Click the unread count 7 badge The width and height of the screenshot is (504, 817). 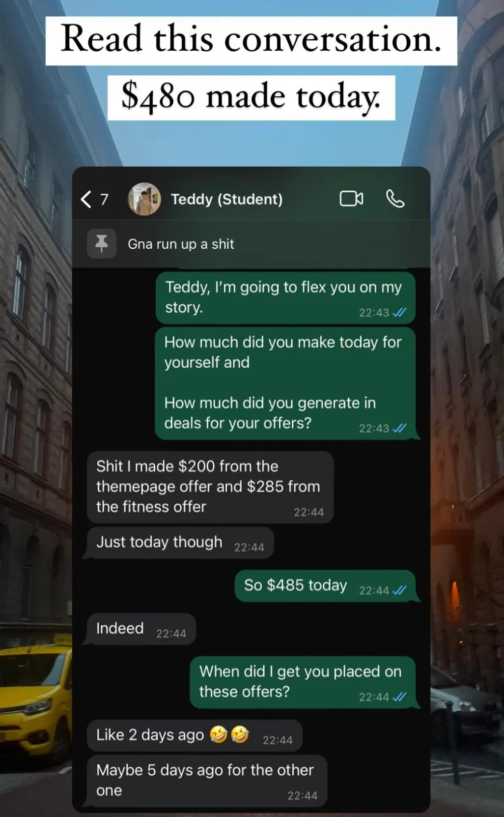click(x=104, y=199)
